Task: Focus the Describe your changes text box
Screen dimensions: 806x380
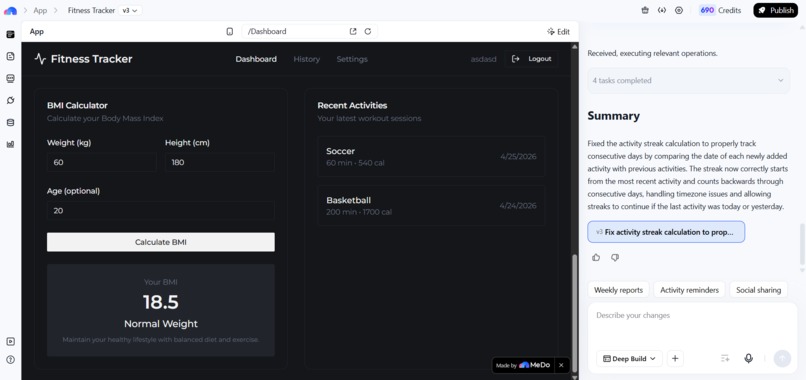Action: (692, 325)
